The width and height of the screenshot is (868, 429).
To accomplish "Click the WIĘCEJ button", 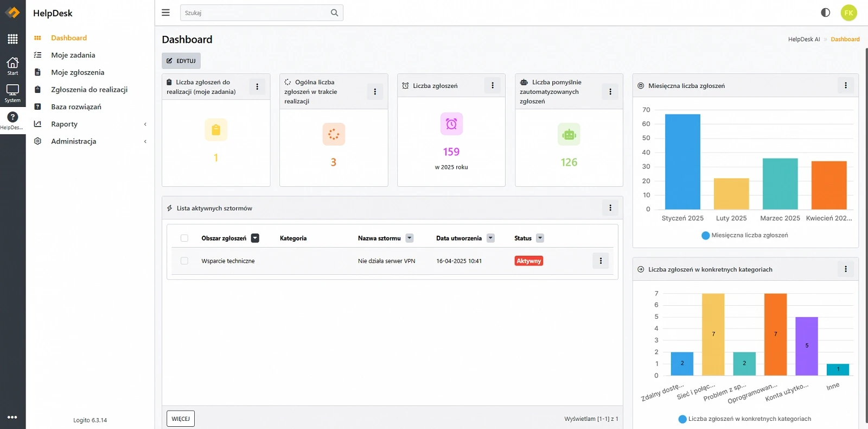I will pos(181,419).
